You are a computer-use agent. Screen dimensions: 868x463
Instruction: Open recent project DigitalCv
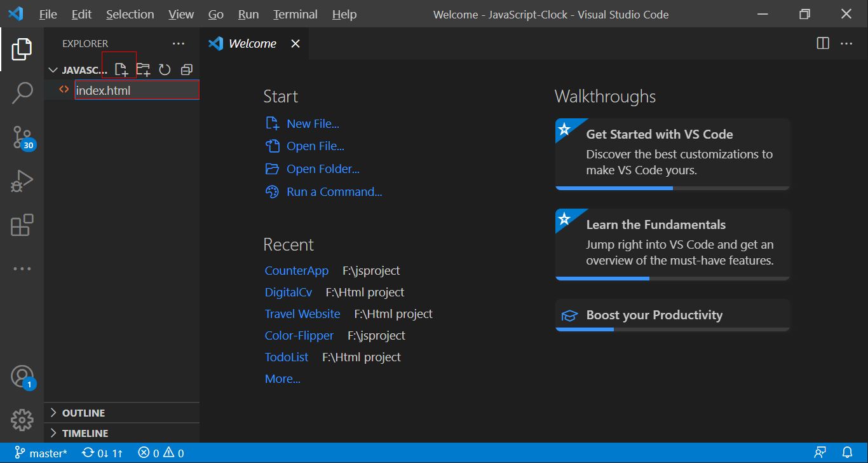tap(288, 293)
